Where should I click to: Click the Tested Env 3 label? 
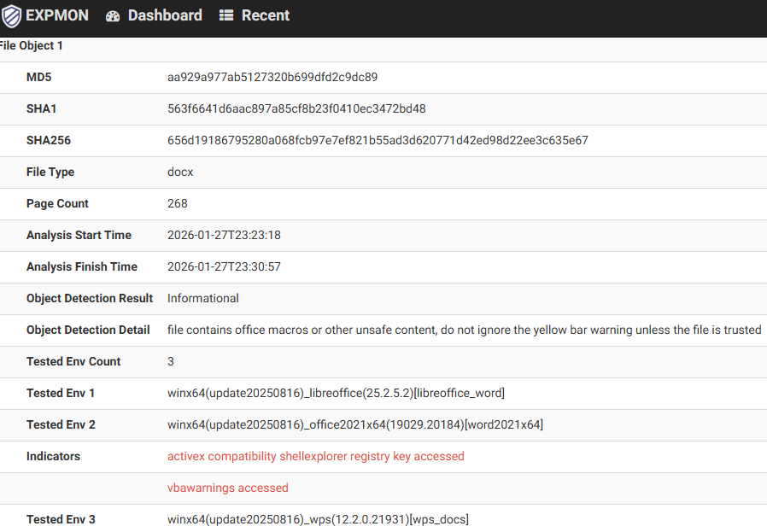point(61,519)
